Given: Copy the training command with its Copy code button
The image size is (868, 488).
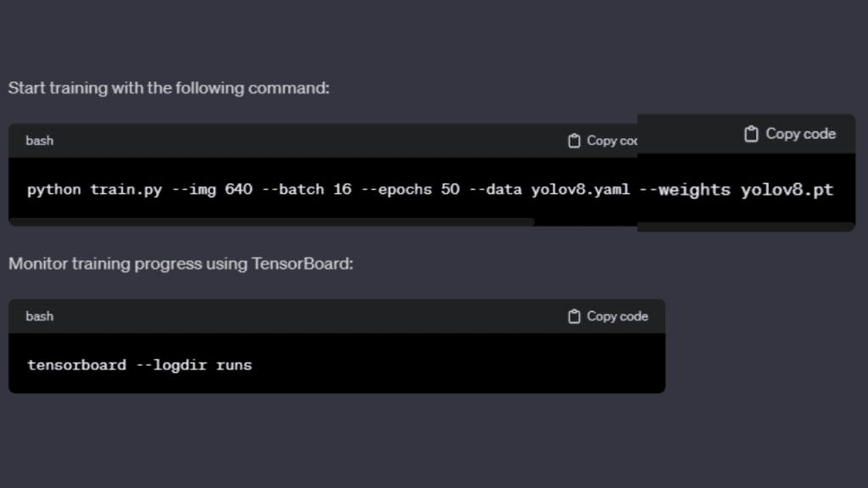Looking at the screenshot, I should pyautogui.click(x=602, y=141).
